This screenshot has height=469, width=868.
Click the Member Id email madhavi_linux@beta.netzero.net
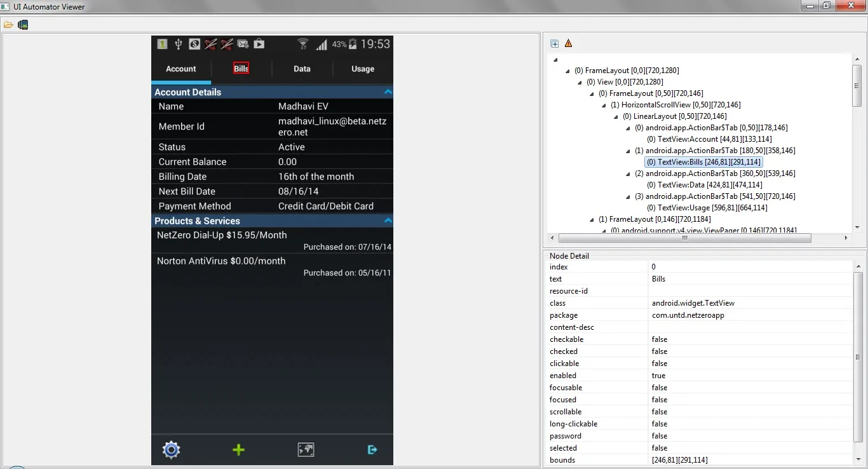tap(332, 126)
